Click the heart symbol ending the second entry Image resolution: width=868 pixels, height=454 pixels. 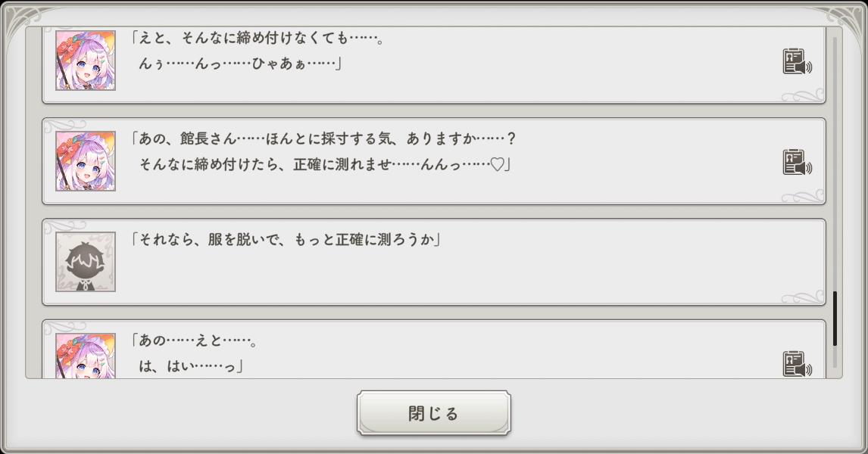(497, 163)
